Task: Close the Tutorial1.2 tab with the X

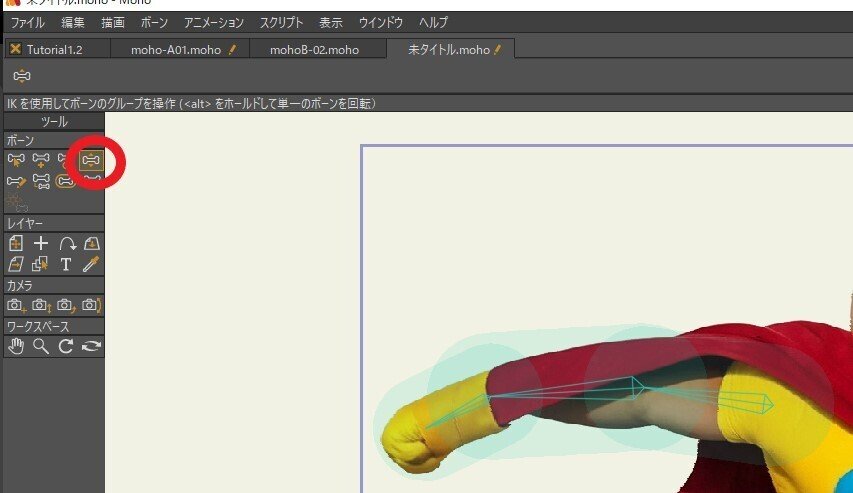Action: 15,49
